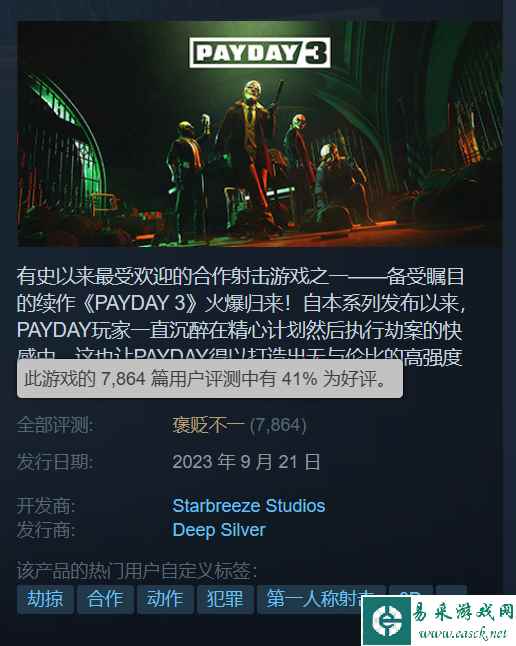The image size is (516, 646).
Task: Select the 劫掠 tag
Action: pyautogui.click(x=45, y=599)
